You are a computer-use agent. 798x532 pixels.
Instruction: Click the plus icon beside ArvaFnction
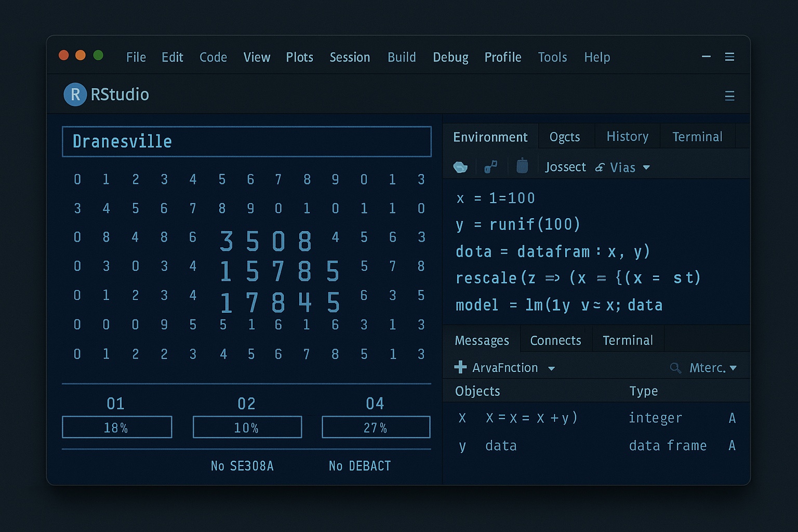coord(460,367)
